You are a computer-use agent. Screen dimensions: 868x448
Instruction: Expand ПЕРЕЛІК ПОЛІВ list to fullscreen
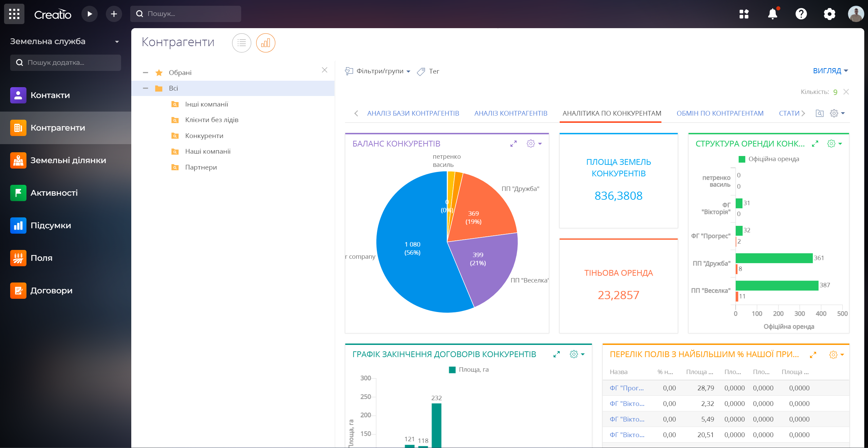pos(813,355)
